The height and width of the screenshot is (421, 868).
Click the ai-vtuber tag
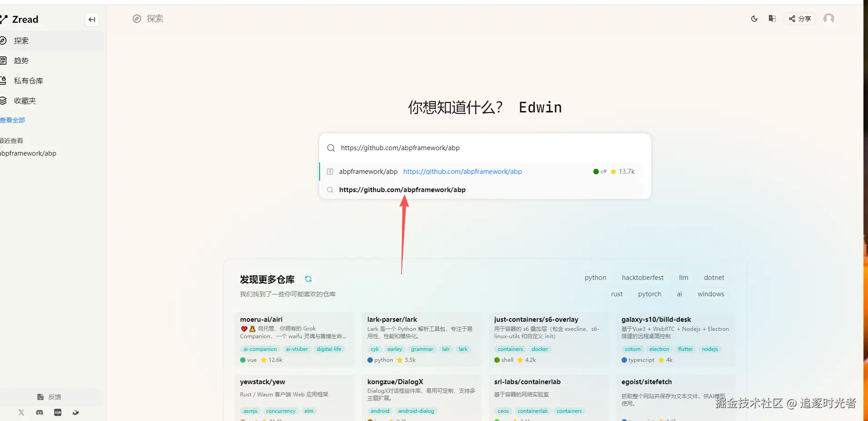pos(297,349)
